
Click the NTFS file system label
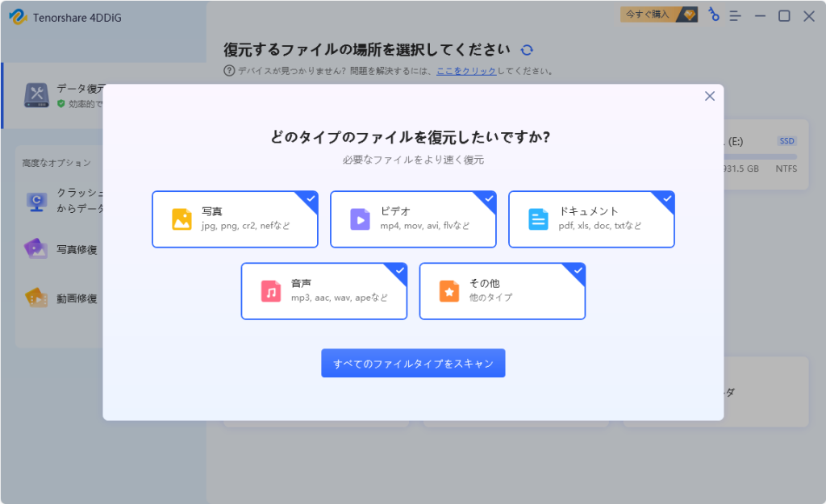point(786,169)
